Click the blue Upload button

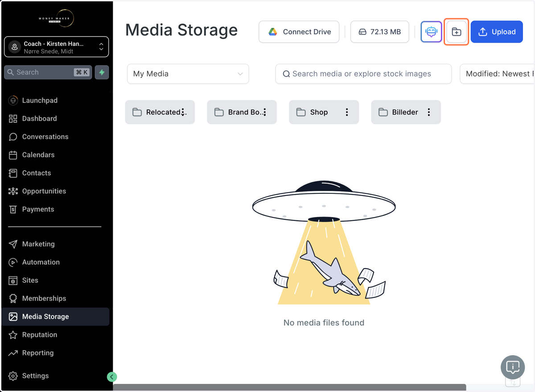point(497,32)
